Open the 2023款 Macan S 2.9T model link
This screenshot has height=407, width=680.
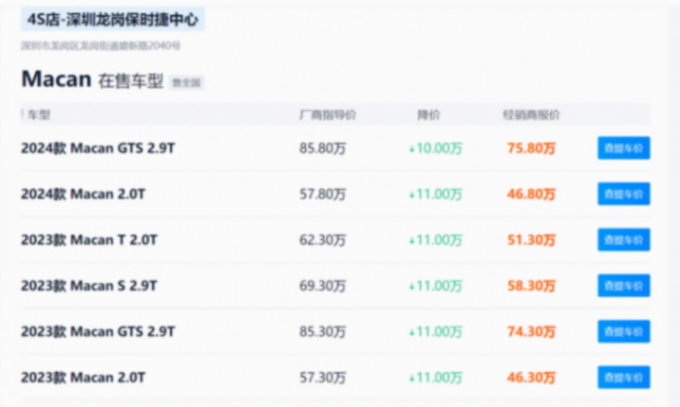point(89,286)
